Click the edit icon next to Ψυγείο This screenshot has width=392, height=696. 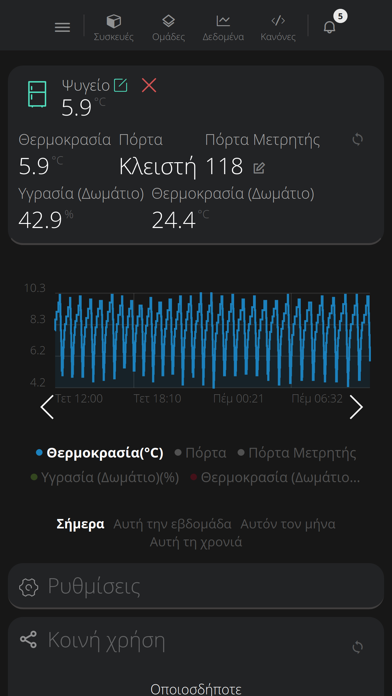tap(120, 85)
